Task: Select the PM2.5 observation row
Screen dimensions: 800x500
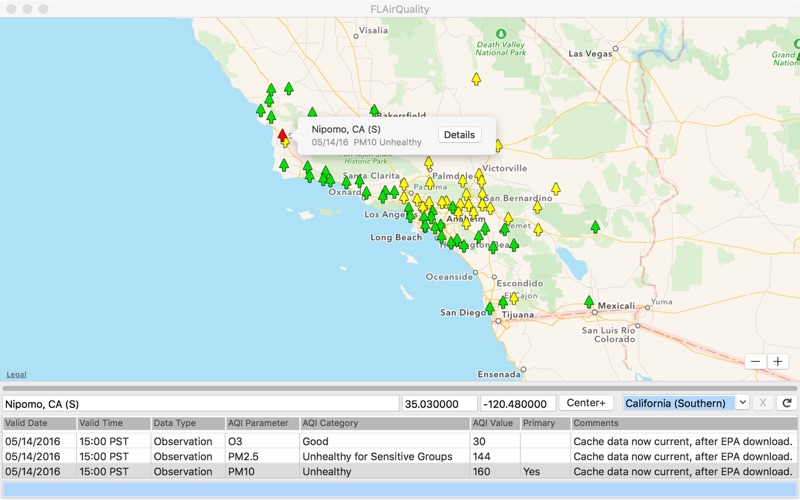Action: coord(400,456)
